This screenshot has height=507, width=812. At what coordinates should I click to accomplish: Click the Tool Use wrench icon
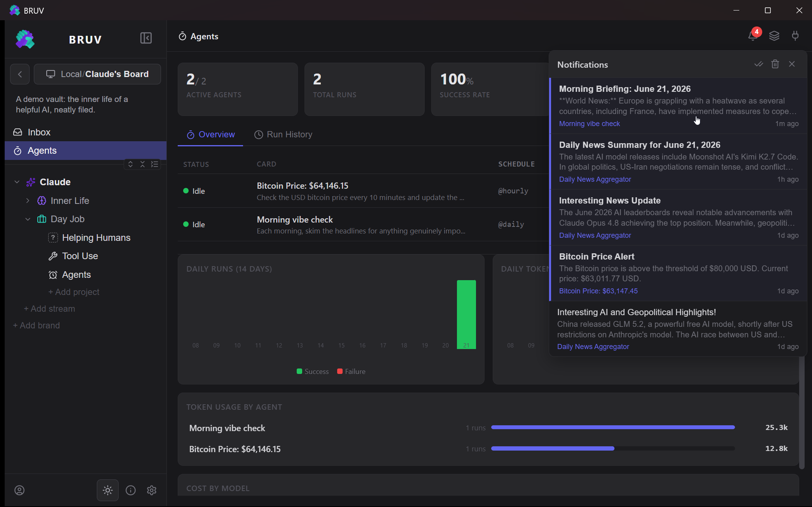(x=53, y=256)
